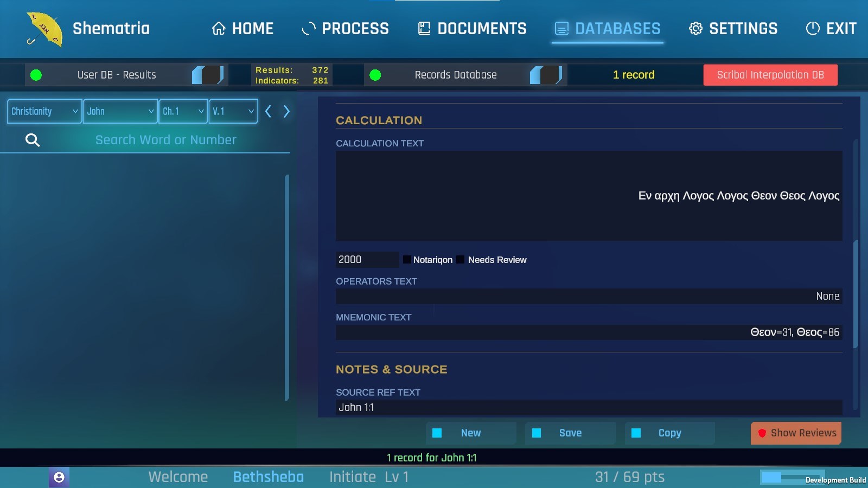The image size is (868, 488).
Task: Click the CALCULATION section heading
Action: point(379,120)
